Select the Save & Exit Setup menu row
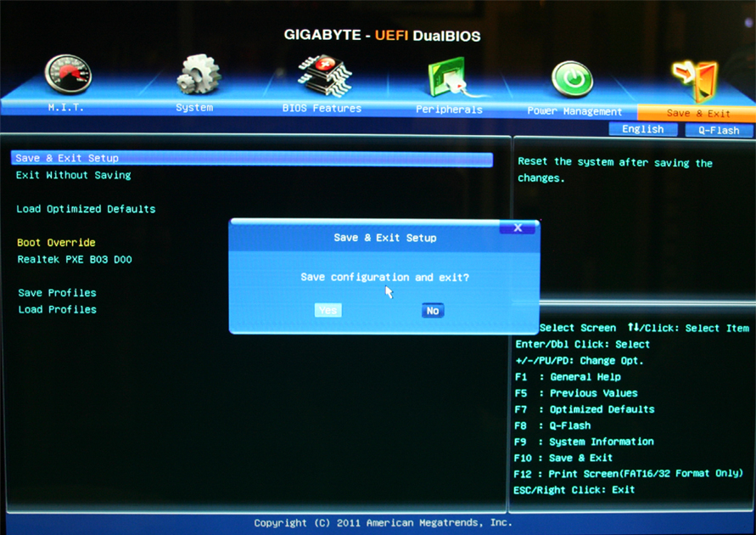Viewport: 756px width, 535px height. click(x=252, y=158)
